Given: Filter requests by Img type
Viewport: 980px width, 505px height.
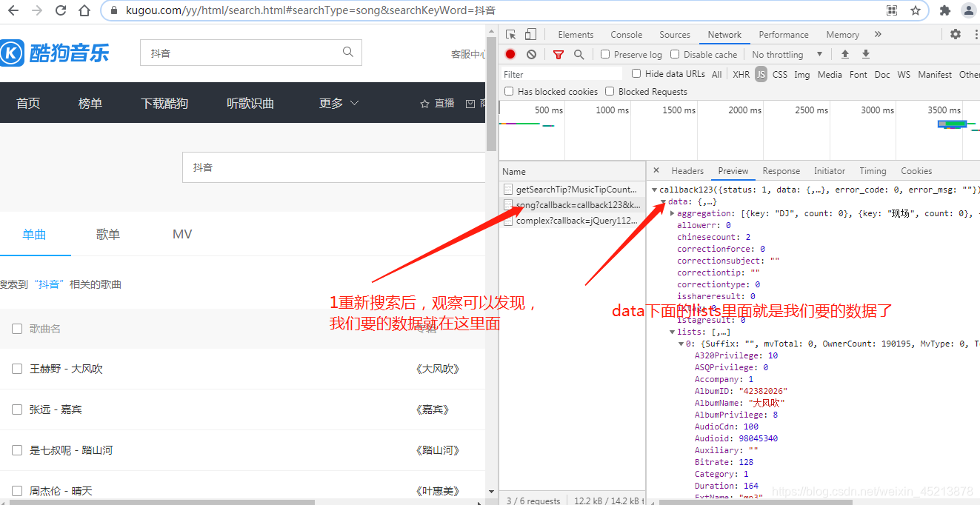Looking at the screenshot, I should pos(802,74).
